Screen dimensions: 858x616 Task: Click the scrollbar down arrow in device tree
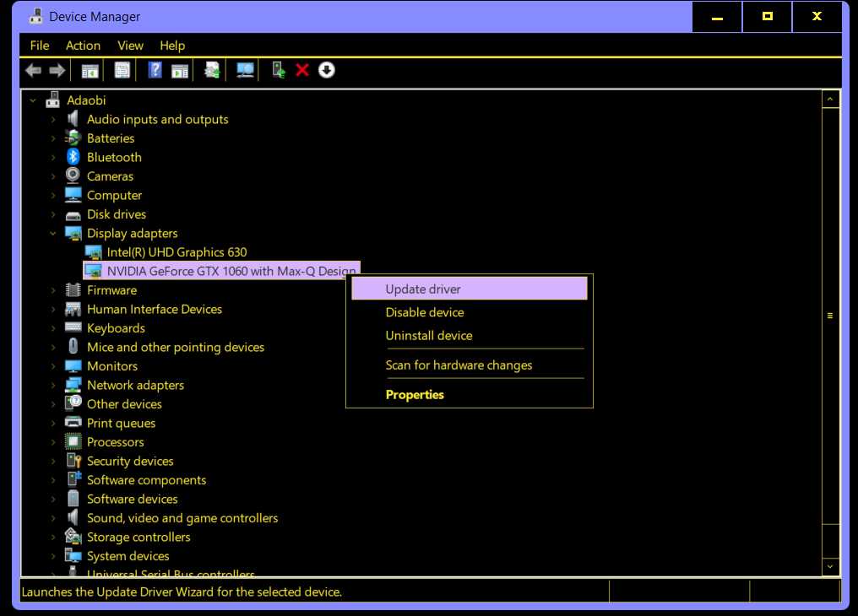[830, 566]
